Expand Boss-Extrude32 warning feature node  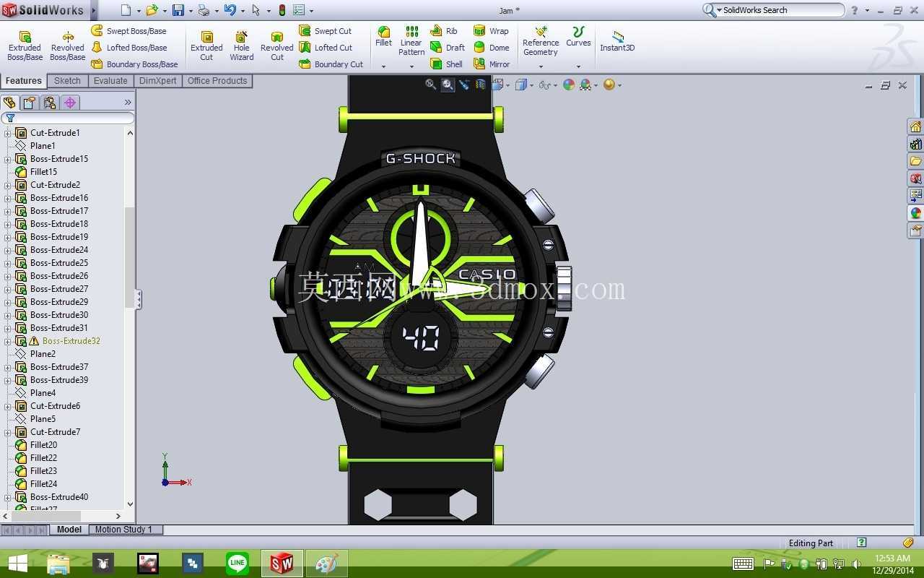point(8,341)
